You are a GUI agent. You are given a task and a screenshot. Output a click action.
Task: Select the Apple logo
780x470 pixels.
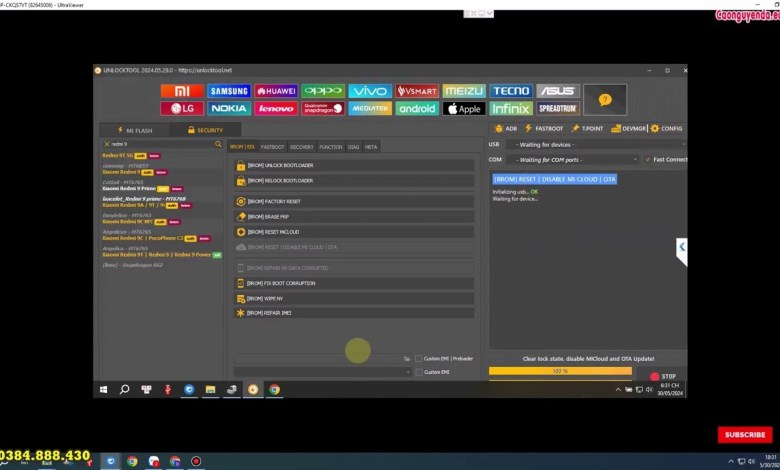pyautogui.click(x=464, y=108)
